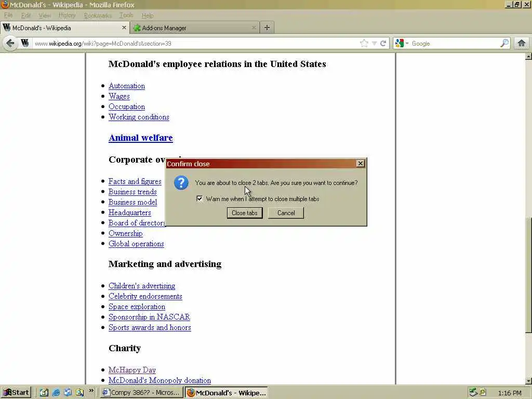Click the back arrow navigation button
Screen dimensions: 532x399
tap(10, 44)
